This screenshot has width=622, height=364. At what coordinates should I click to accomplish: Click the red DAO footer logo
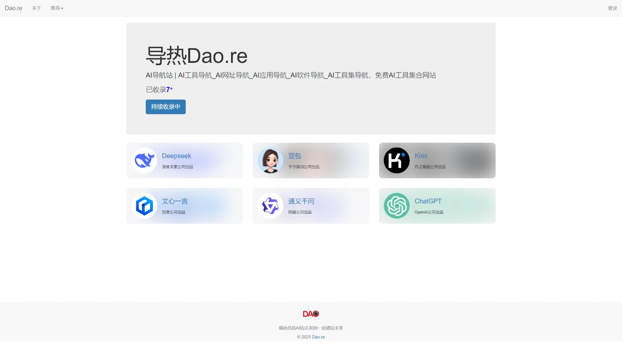click(x=311, y=314)
